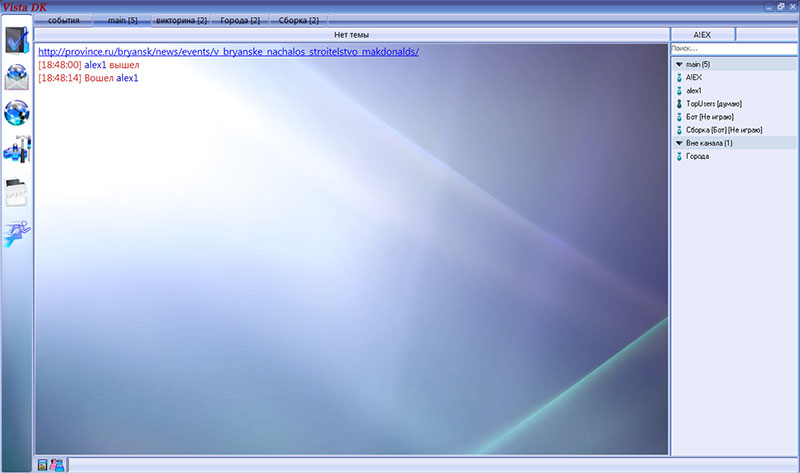Click the blue globe network icon
The height and width of the screenshot is (473, 800).
pos(17,112)
